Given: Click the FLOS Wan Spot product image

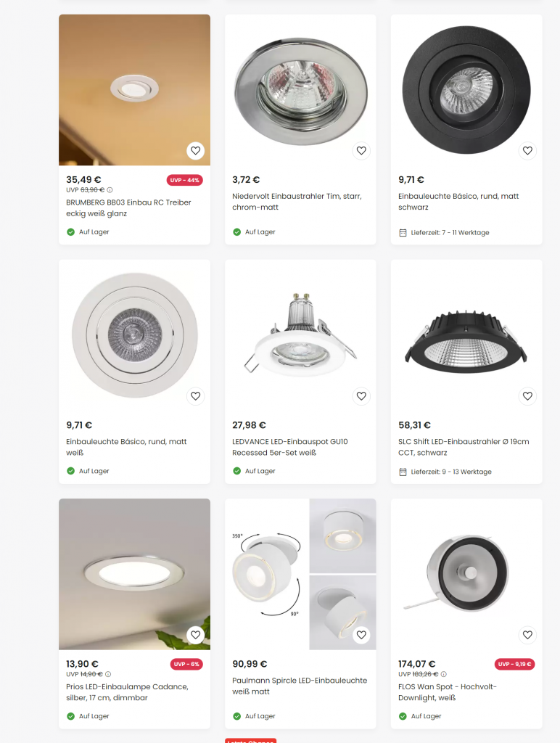Looking at the screenshot, I should 466,574.
